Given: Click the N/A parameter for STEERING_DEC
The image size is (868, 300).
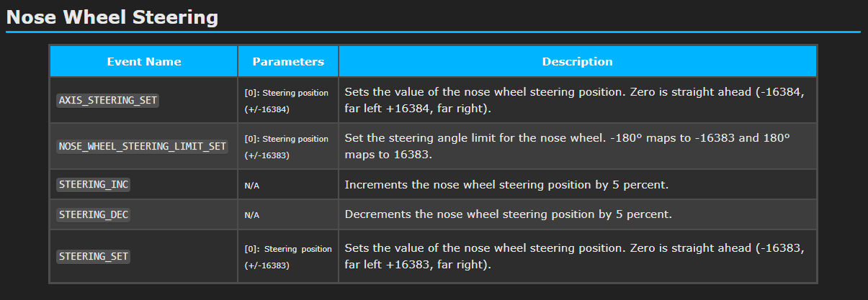Looking at the screenshot, I should [x=251, y=215].
